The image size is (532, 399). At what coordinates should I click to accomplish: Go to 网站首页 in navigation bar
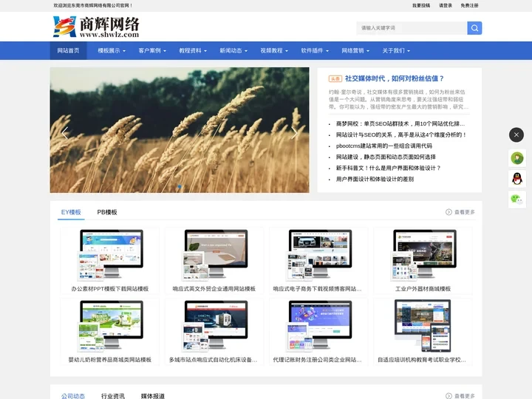point(68,50)
